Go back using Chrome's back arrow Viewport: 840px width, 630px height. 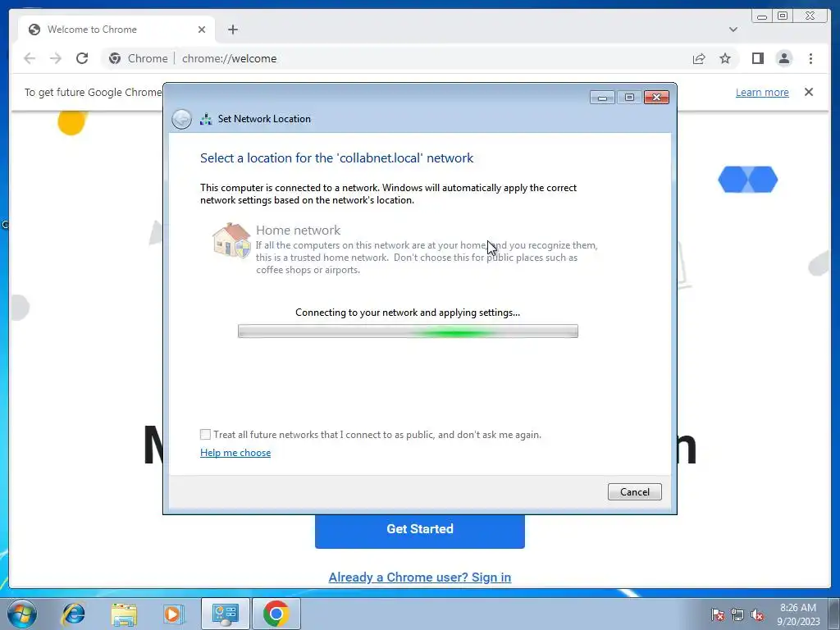30,58
